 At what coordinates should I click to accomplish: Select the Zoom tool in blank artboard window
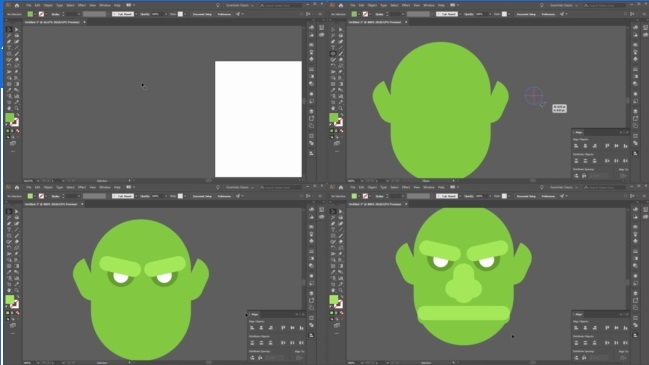[x=17, y=108]
